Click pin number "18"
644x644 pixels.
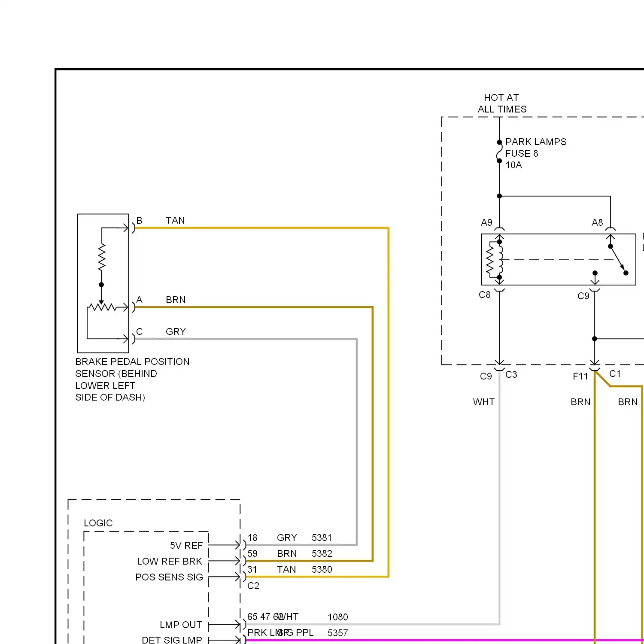252,538
